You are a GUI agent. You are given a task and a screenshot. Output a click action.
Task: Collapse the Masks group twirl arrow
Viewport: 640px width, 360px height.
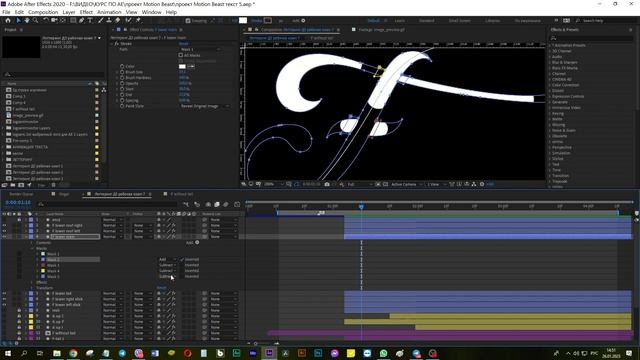click(32, 248)
